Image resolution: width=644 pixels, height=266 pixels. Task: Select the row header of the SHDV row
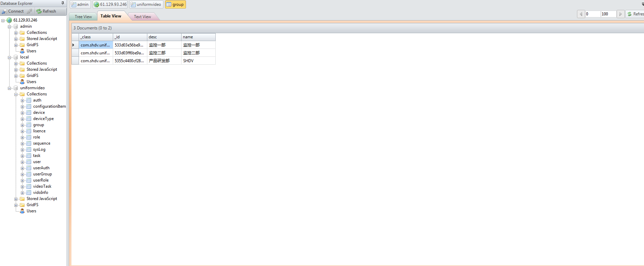[75, 61]
